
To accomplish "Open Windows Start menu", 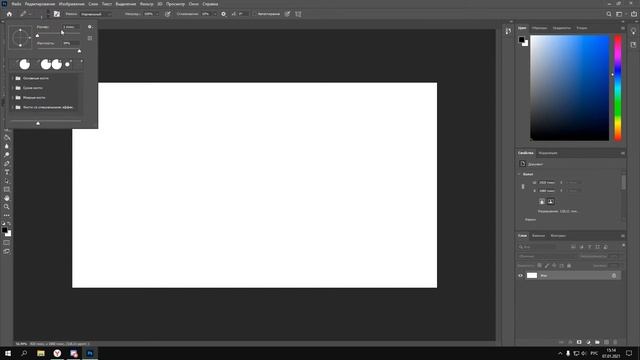I will [x=8, y=353].
